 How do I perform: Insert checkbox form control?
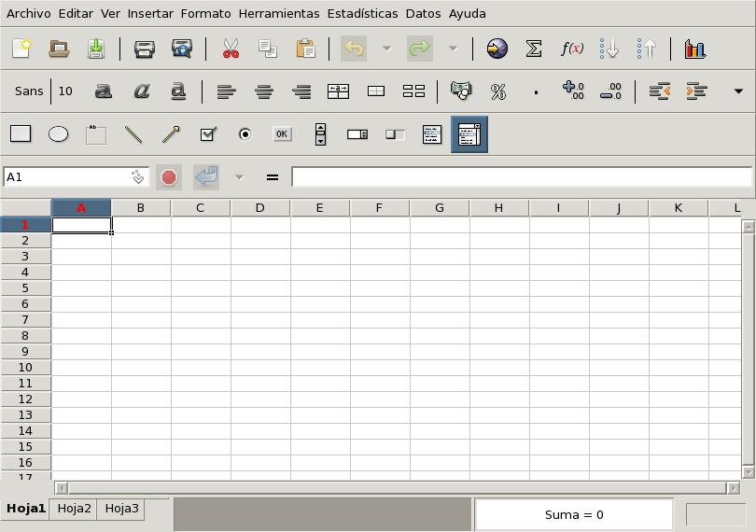click(x=208, y=133)
